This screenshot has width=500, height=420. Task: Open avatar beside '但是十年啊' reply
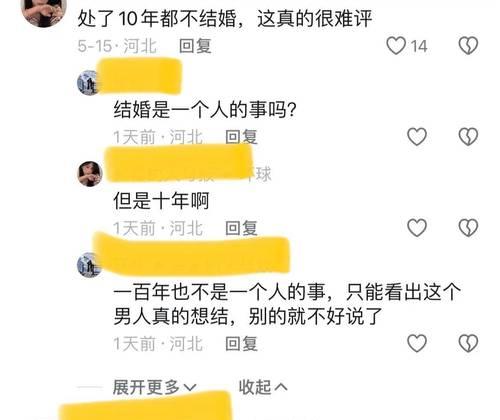click(90, 174)
